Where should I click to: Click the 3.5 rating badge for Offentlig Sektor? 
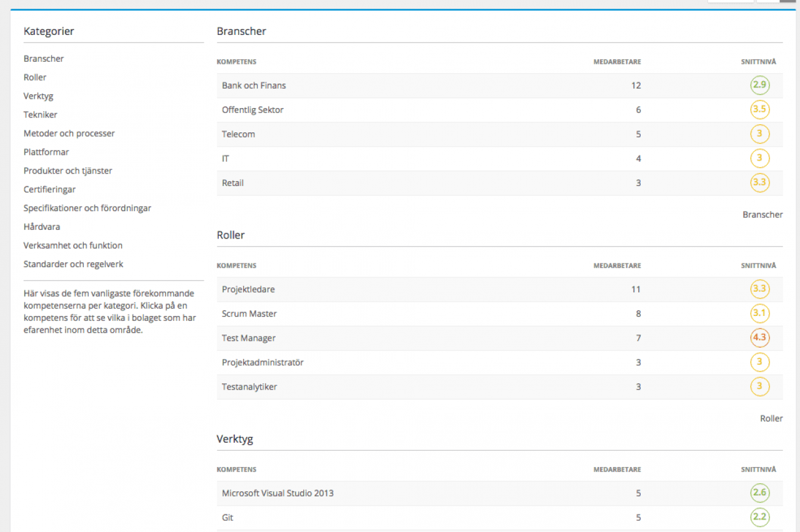pyautogui.click(x=759, y=110)
